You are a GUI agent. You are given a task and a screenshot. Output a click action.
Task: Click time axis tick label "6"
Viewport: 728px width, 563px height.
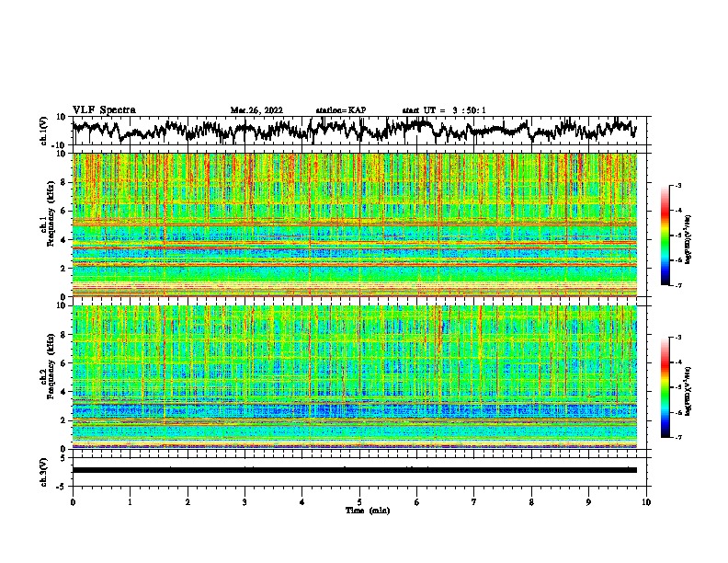coord(417,501)
